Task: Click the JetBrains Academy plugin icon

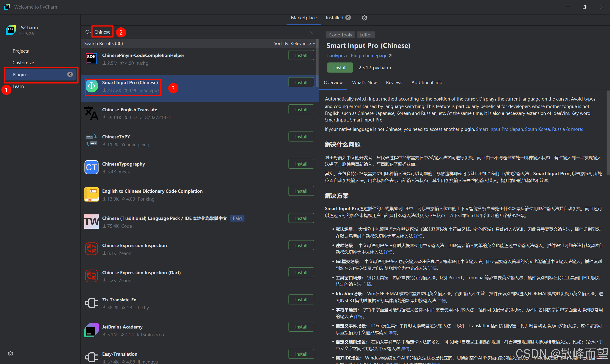Action: coord(91,330)
